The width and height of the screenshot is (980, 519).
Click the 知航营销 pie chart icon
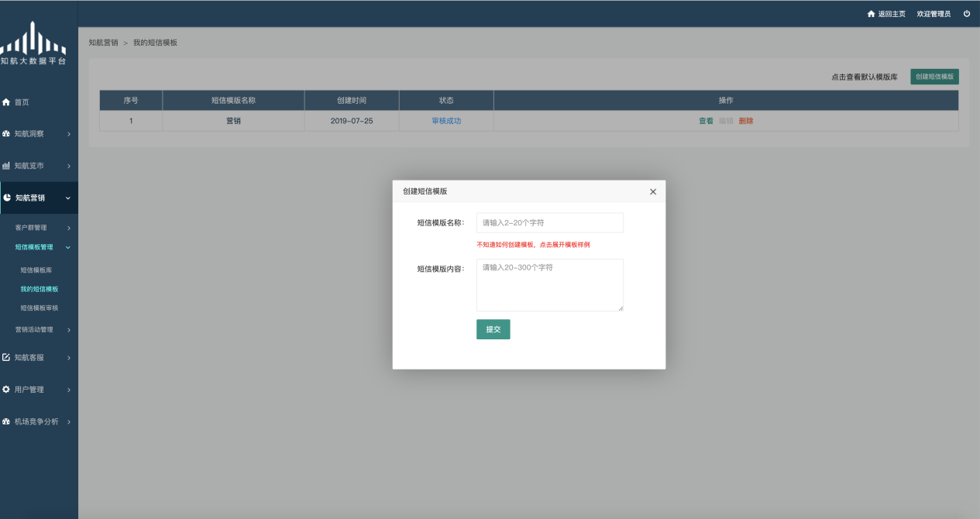pos(8,198)
